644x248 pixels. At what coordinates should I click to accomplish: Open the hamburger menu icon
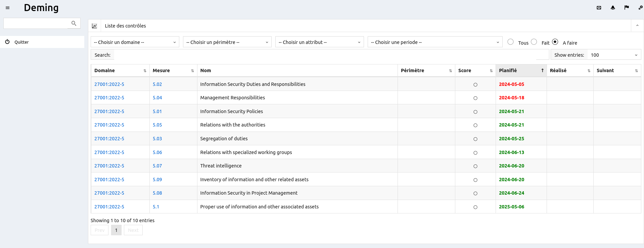coord(7,8)
